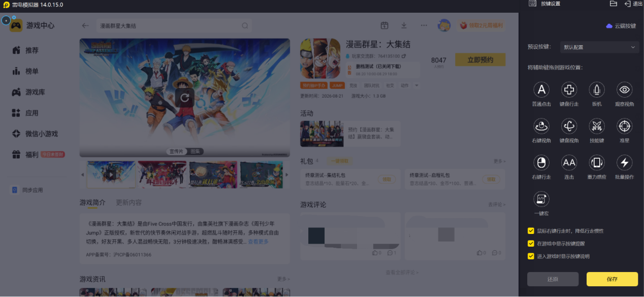Expand 礼包 更多 list
644x297 pixels.
[x=499, y=161]
